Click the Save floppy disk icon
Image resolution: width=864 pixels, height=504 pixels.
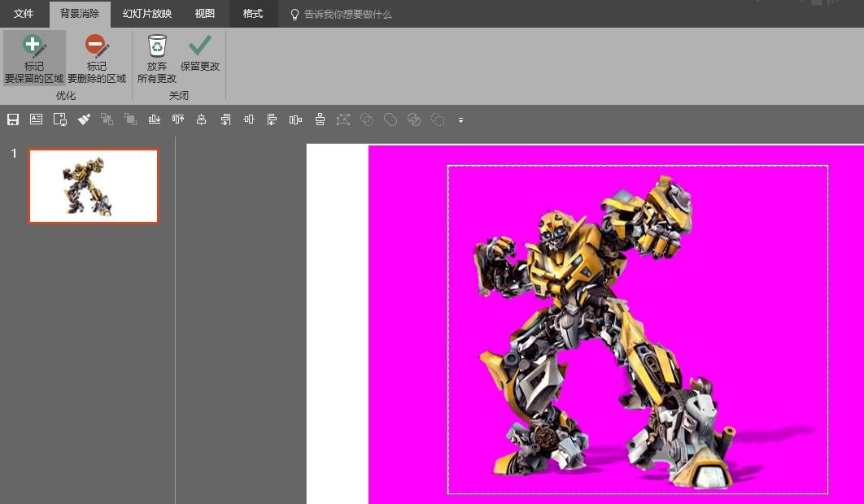click(13, 119)
